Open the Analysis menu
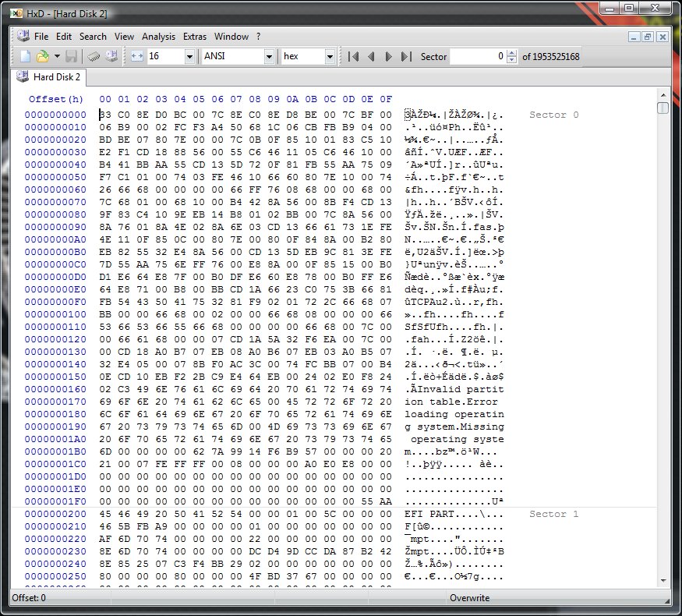The image size is (682, 616). [x=158, y=37]
